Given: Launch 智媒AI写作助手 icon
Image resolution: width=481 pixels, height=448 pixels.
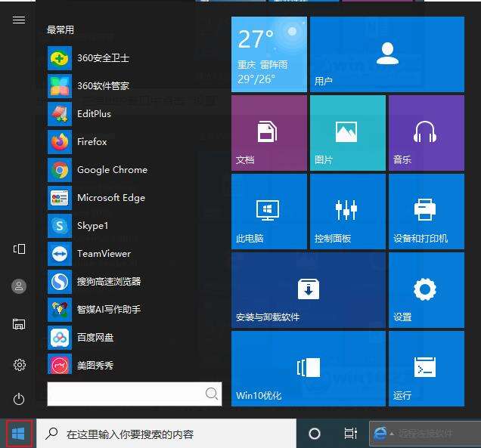Looking at the screenshot, I should (x=60, y=310).
